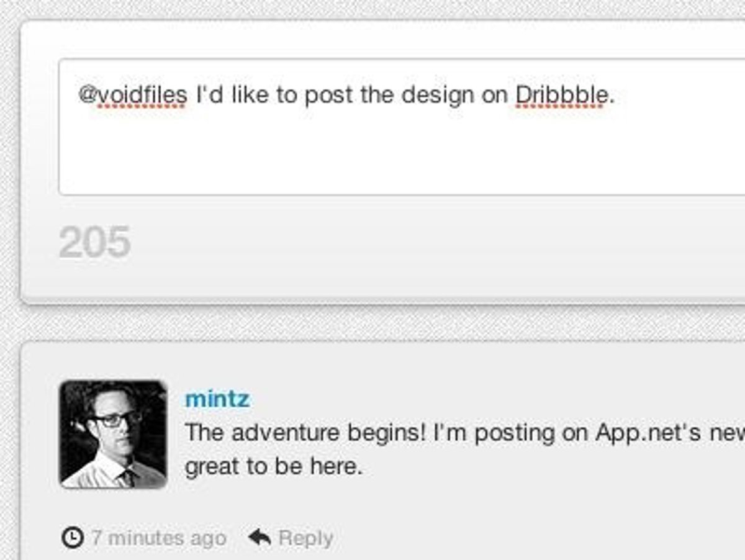Screen dimensions: 745x560
Task: Click the reply arrow icon
Action: click(259, 537)
